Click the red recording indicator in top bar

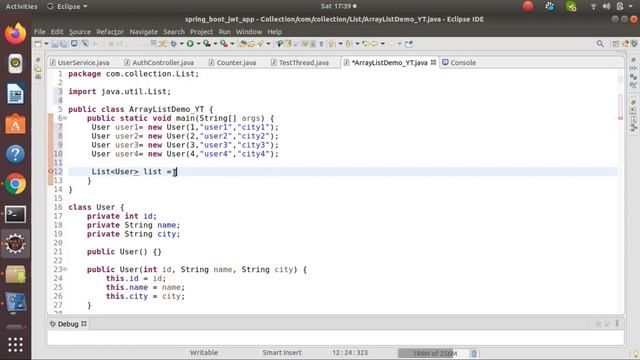pyautogui.click(x=528, y=6)
